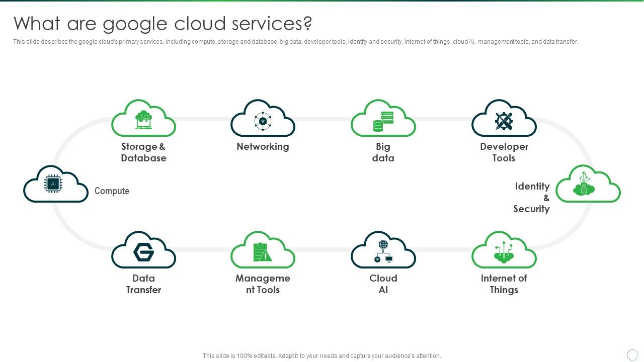Click the 'Storage & Database' label
The width and height of the screenshot is (644, 362).
(x=143, y=152)
